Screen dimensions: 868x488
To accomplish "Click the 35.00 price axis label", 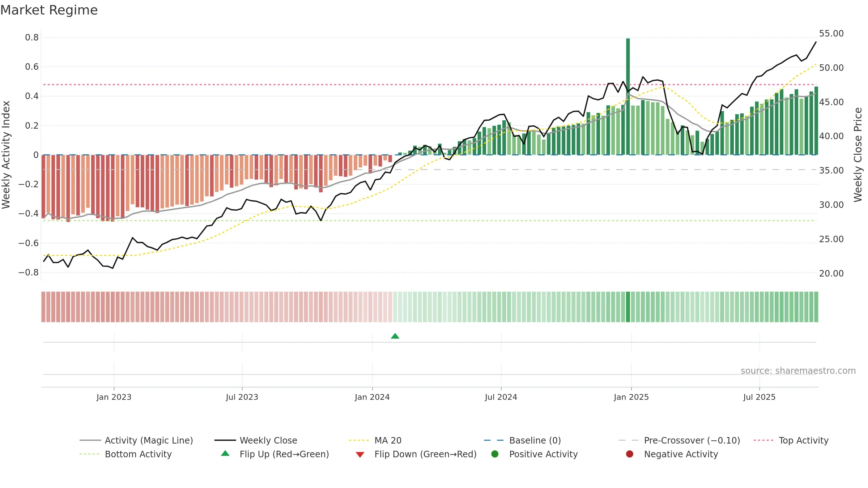I will [831, 171].
